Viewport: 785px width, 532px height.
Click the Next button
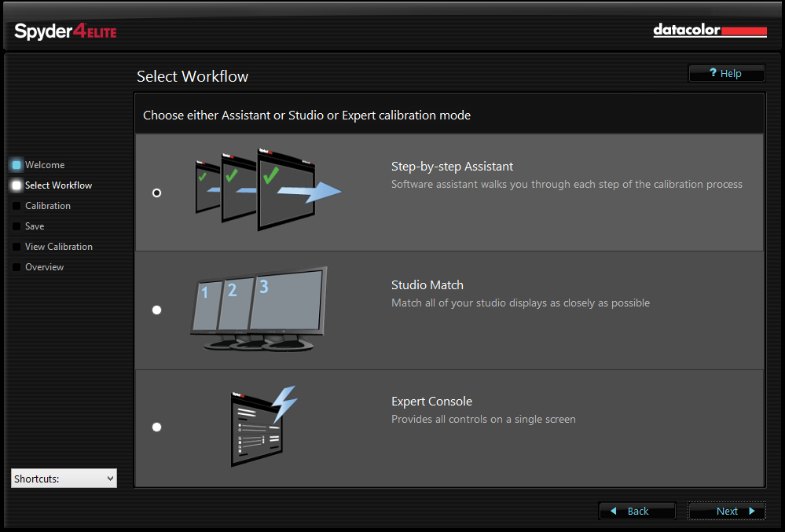726,511
